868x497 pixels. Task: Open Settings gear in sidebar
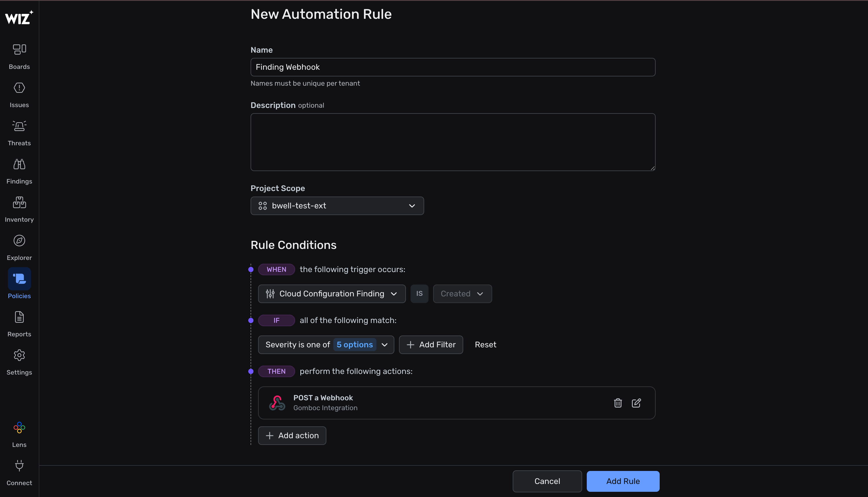click(x=19, y=355)
